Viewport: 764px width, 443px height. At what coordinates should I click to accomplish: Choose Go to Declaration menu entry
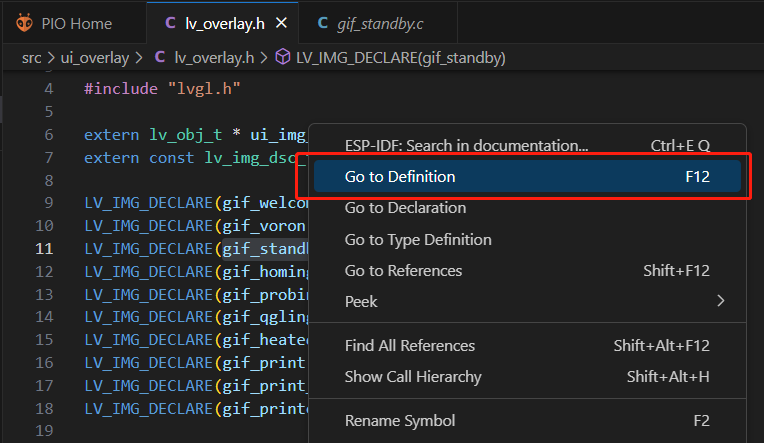[x=405, y=208]
